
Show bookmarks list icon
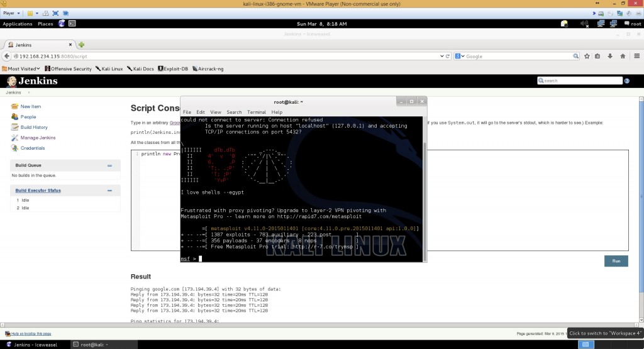[597, 56]
